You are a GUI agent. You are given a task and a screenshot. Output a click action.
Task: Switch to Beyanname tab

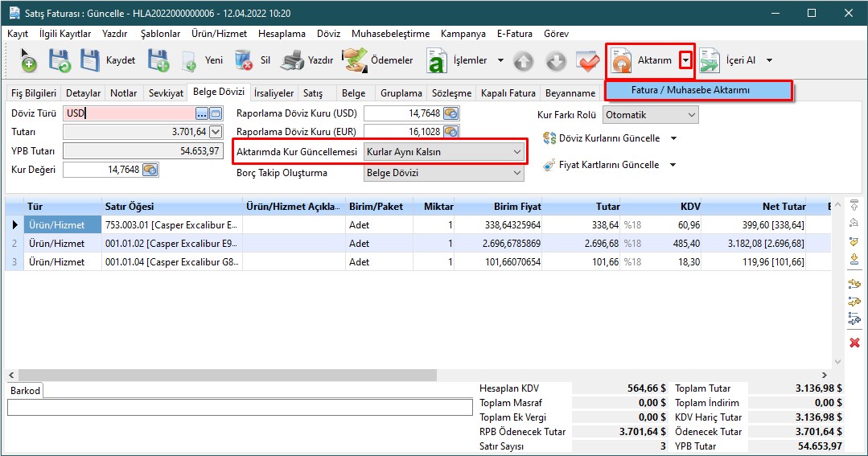[570, 93]
